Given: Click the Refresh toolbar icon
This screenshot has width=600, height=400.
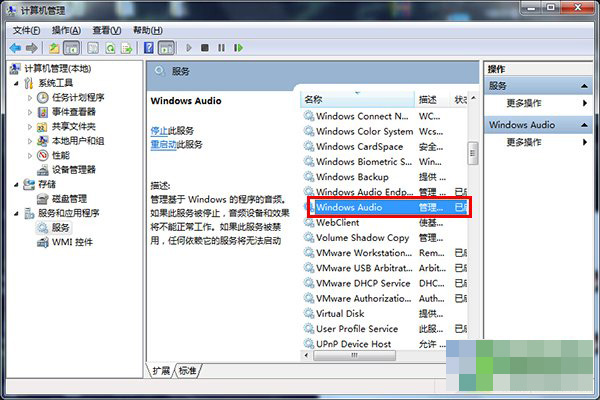Looking at the screenshot, I should [x=110, y=47].
